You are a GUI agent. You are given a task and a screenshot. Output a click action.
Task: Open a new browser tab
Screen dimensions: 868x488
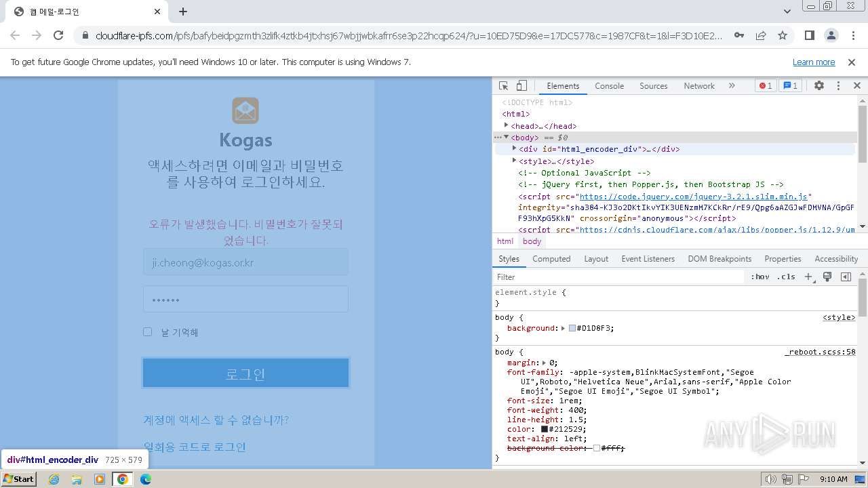point(183,12)
